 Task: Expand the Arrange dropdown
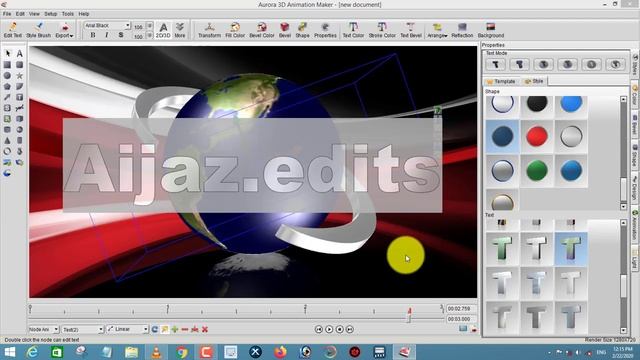pos(437,30)
